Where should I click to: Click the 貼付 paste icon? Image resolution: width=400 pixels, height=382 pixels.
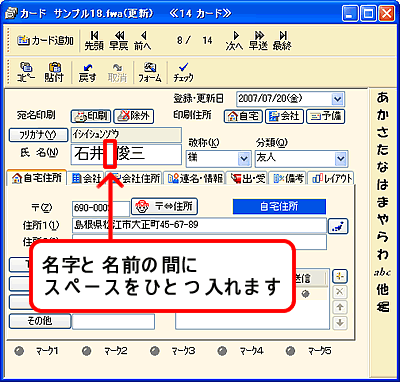coord(54,72)
